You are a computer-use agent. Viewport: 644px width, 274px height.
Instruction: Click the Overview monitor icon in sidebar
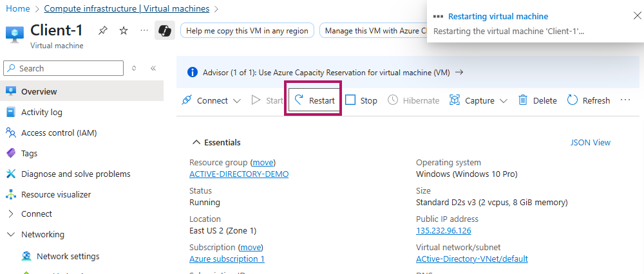11,91
